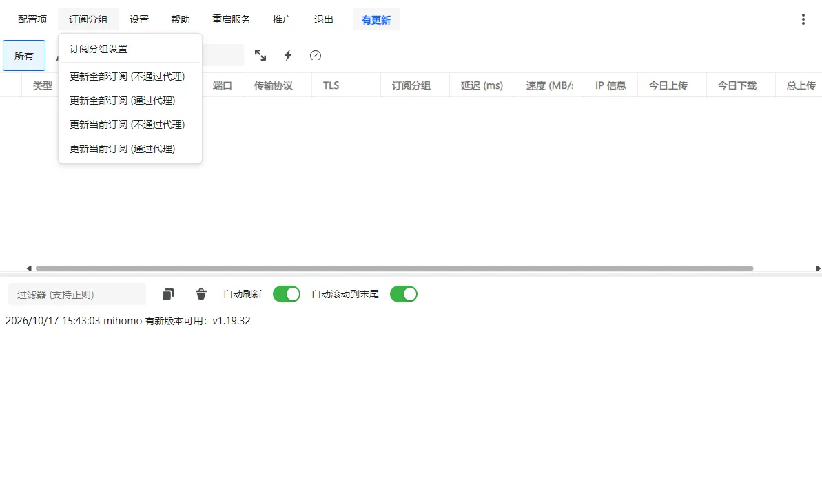Screen dimensions: 822x504
Task: Click the 重启服务 menu item
Action: tap(232, 19)
